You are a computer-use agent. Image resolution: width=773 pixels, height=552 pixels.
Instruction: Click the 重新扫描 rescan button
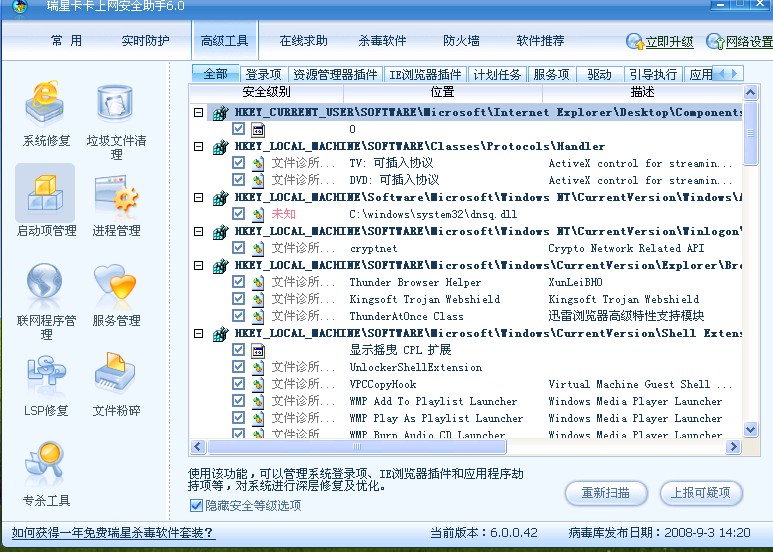tap(606, 493)
